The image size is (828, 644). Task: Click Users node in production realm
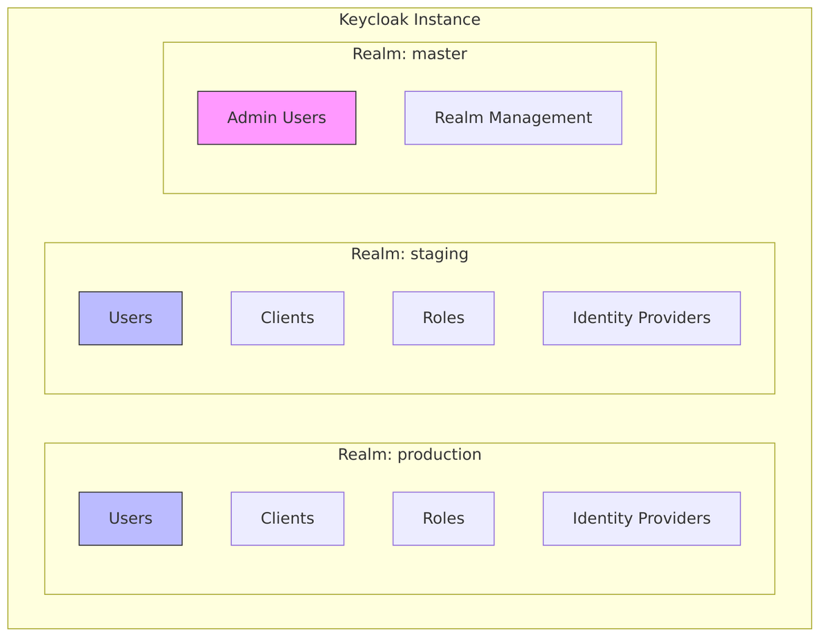[130, 518]
